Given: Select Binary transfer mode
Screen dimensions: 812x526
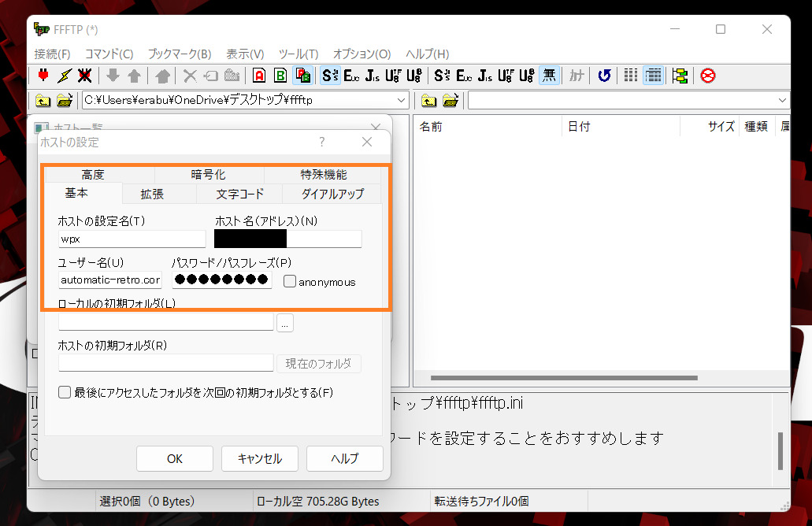Looking at the screenshot, I should pyautogui.click(x=280, y=75).
